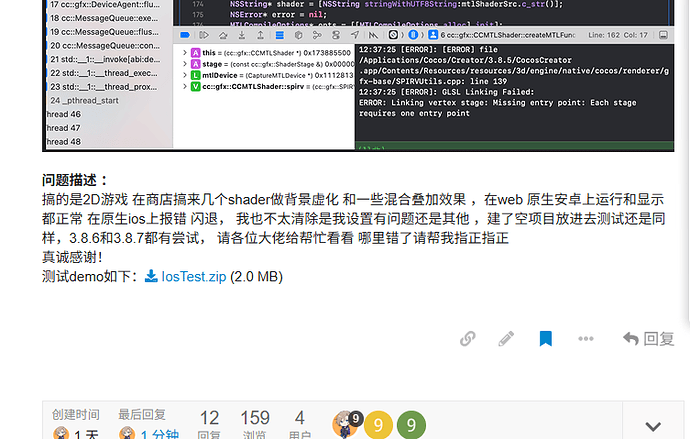Viewport: 690px width, 439px height.
Task: Open the yellow avatar marked 9 participant
Action: tap(378, 425)
